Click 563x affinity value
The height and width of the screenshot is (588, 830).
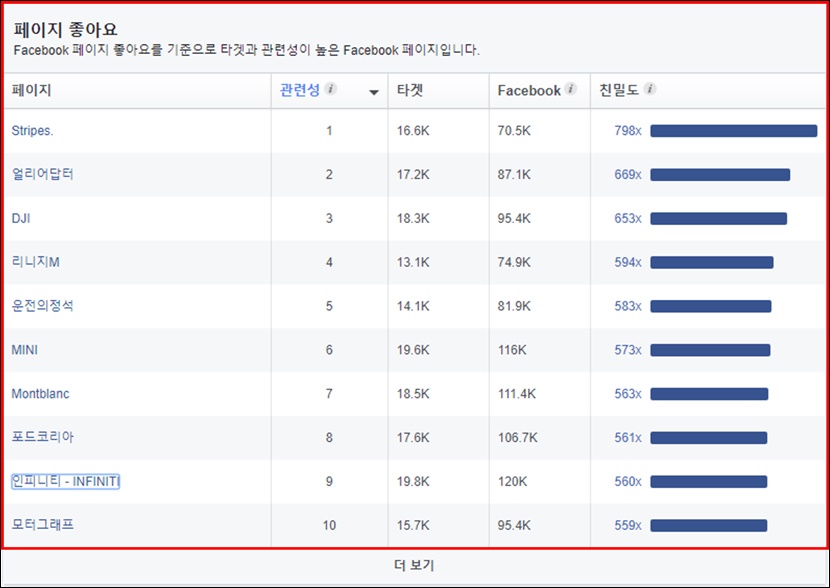pyautogui.click(x=628, y=394)
